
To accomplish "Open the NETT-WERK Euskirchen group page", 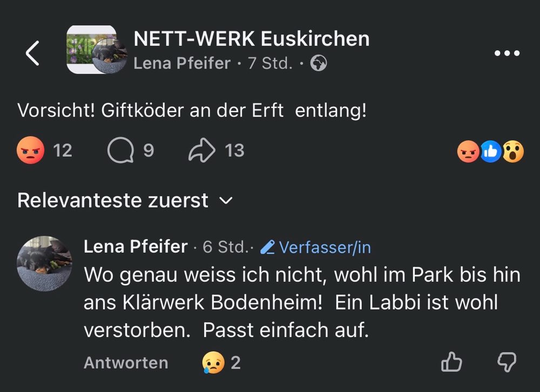I will 251,38.
